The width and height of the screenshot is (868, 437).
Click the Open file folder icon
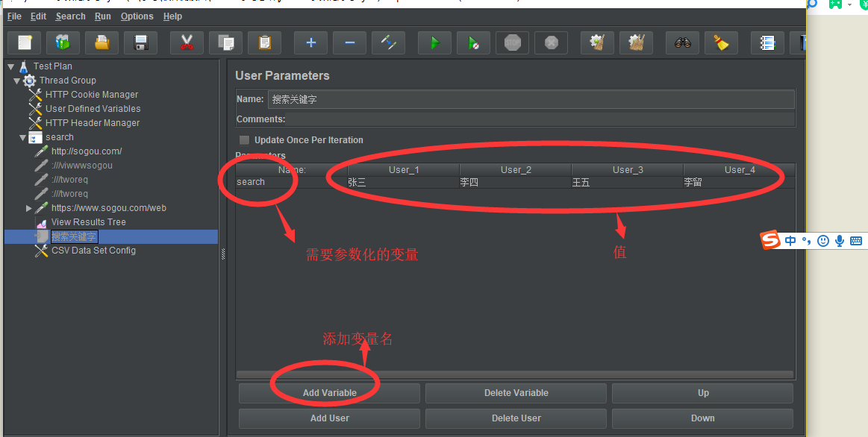102,43
